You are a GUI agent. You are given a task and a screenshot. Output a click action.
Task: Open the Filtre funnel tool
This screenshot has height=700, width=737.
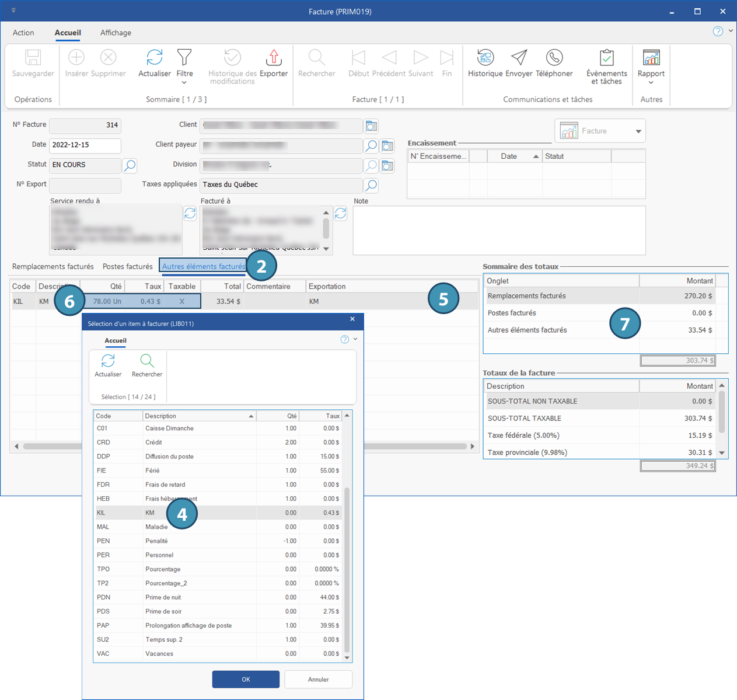tap(184, 58)
